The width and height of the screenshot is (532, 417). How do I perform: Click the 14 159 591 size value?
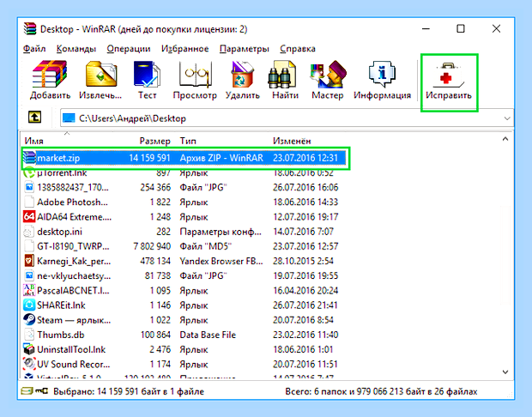click(x=149, y=158)
